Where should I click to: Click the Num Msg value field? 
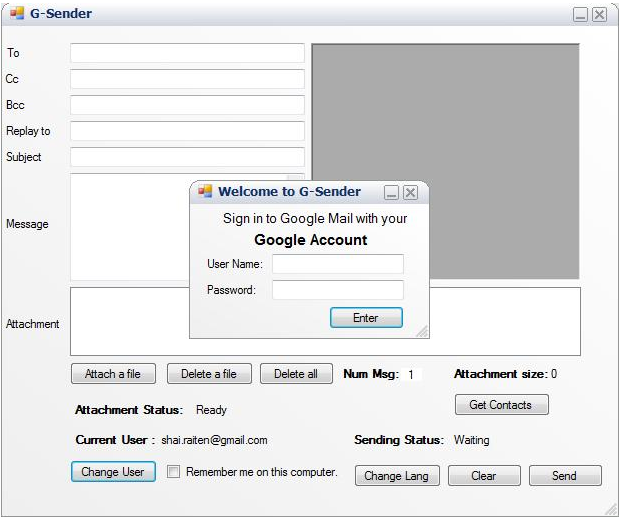(x=412, y=374)
